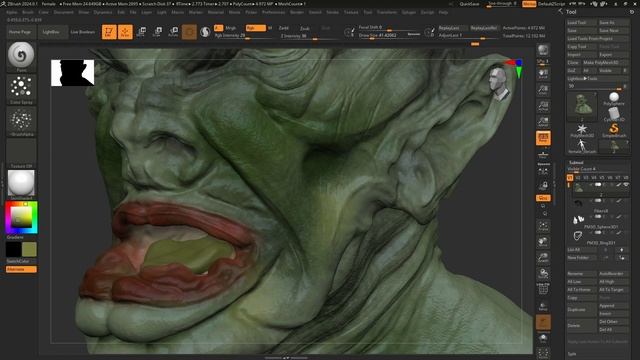This screenshot has height=360, width=640.
Task: Select the Cylinder3D tool
Action: pos(613,114)
